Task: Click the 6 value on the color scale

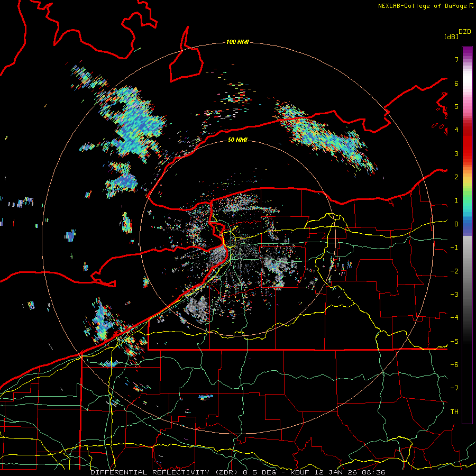Action: point(456,83)
